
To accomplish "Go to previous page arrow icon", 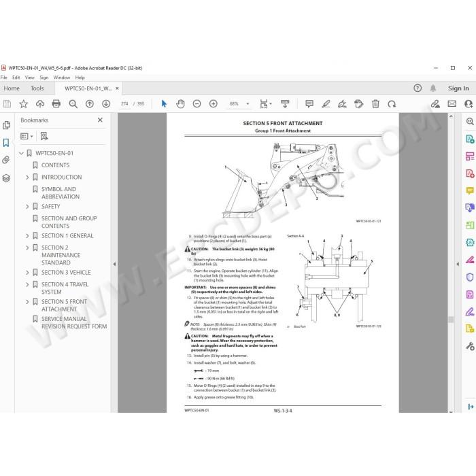I will [90, 104].
